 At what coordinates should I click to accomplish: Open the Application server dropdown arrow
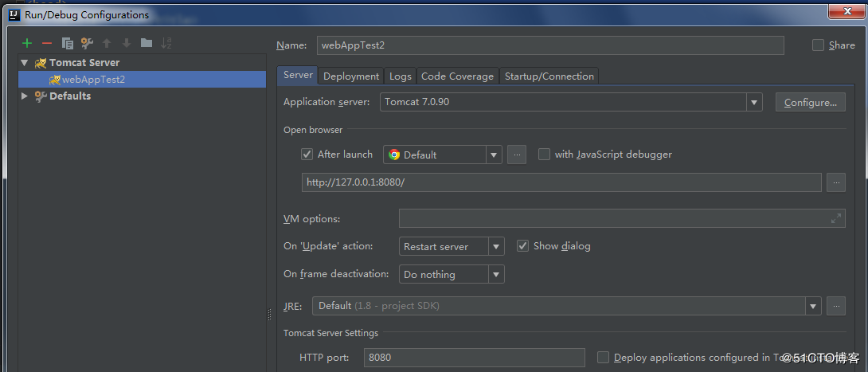click(754, 103)
